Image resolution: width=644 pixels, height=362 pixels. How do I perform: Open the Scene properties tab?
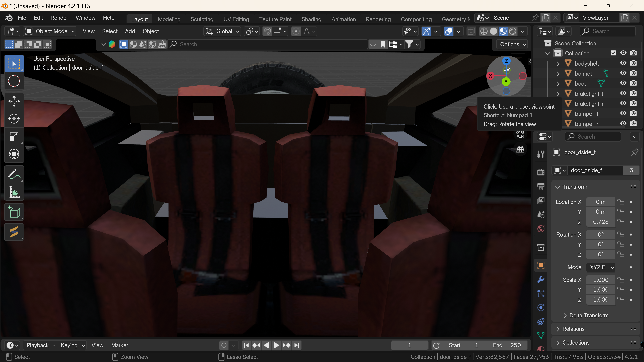coord(541,215)
